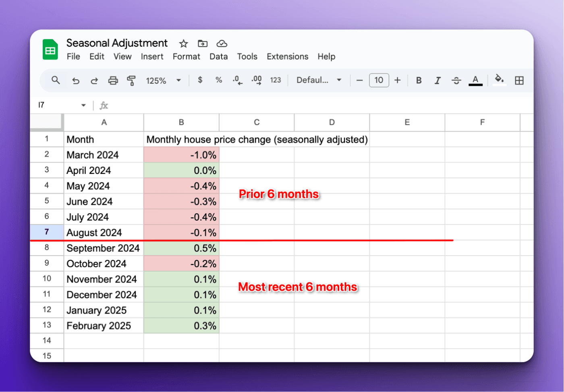Image resolution: width=564 pixels, height=392 pixels.
Task: Open the fill color picker
Action: 499,80
